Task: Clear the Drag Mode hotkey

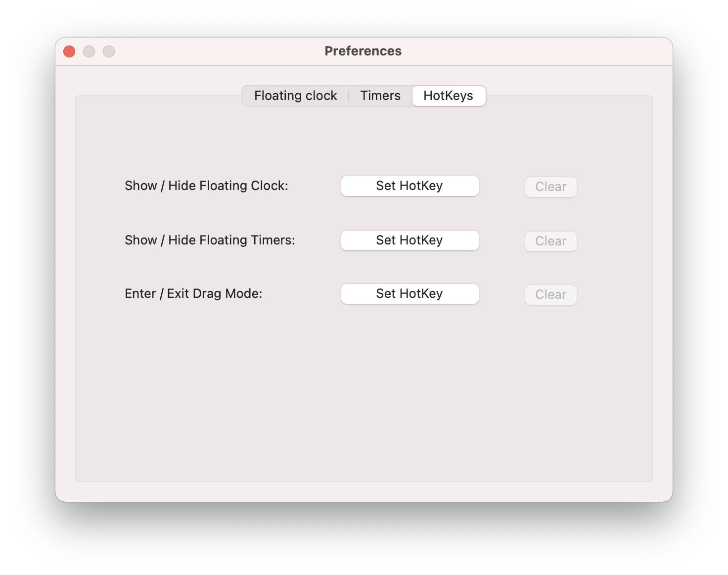Action: click(x=550, y=295)
